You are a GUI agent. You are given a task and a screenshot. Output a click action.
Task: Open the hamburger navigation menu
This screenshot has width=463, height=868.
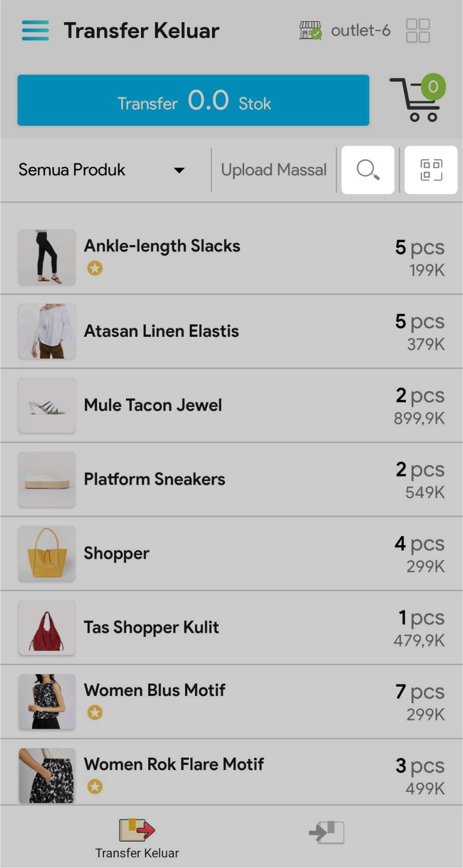point(35,31)
